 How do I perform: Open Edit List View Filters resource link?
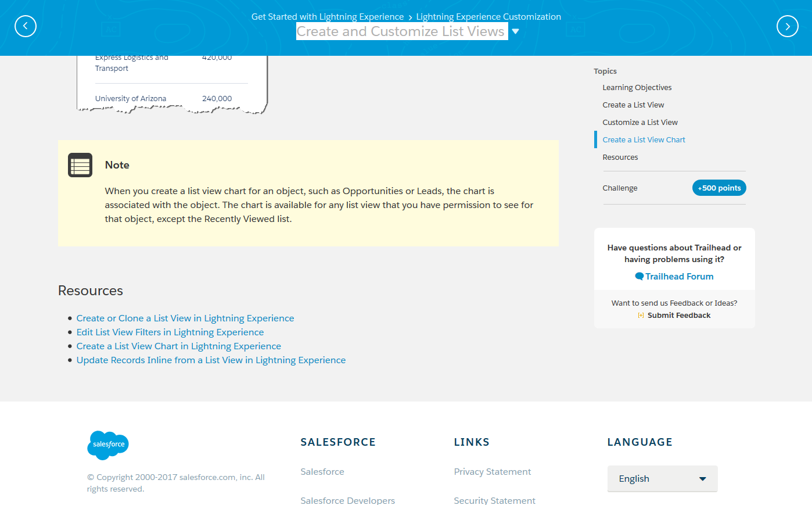(x=170, y=332)
